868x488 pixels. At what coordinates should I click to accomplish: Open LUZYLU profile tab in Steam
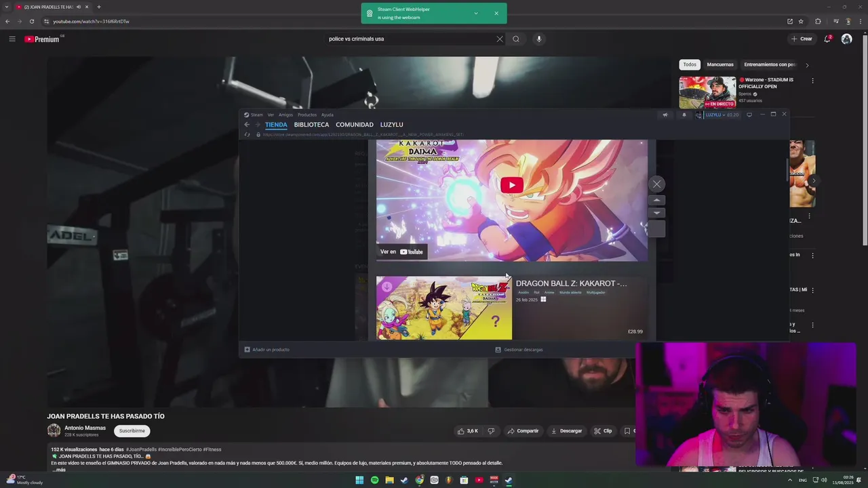(392, 125)
